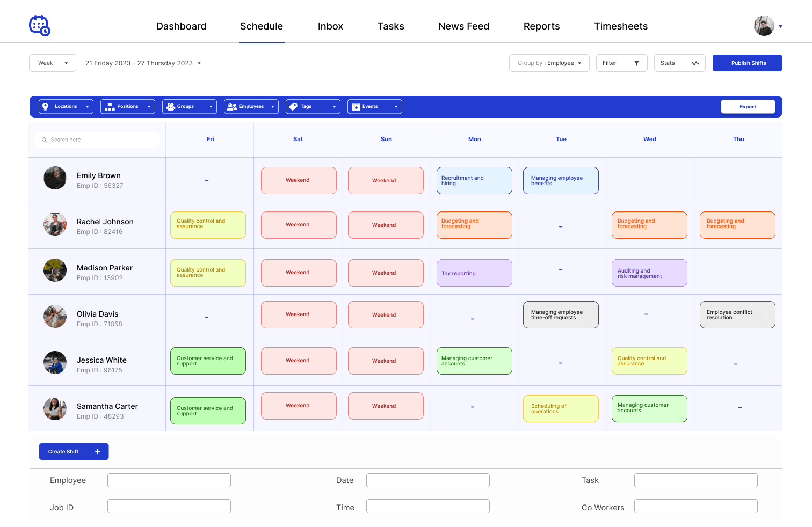
Task: Click the Tags label icon
Action: tap(294, 106)
